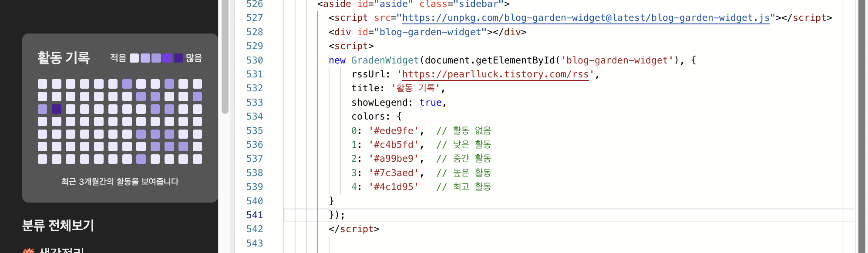
Task: Click the '#a99be9' color value
Action: [x=394, y=159]
